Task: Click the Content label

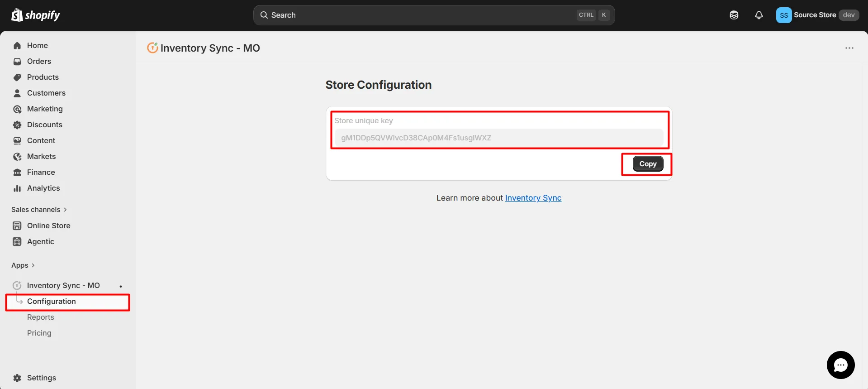Action: (41, 140)
